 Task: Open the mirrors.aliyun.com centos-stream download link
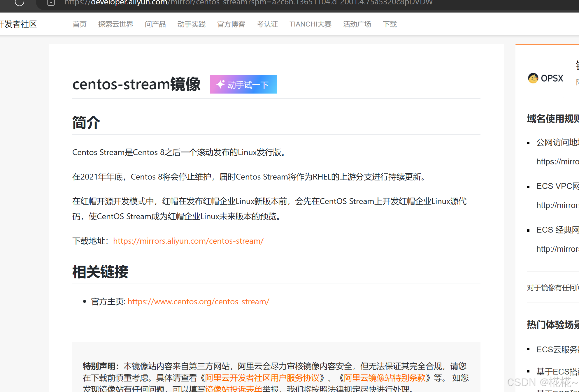(188, 241)
